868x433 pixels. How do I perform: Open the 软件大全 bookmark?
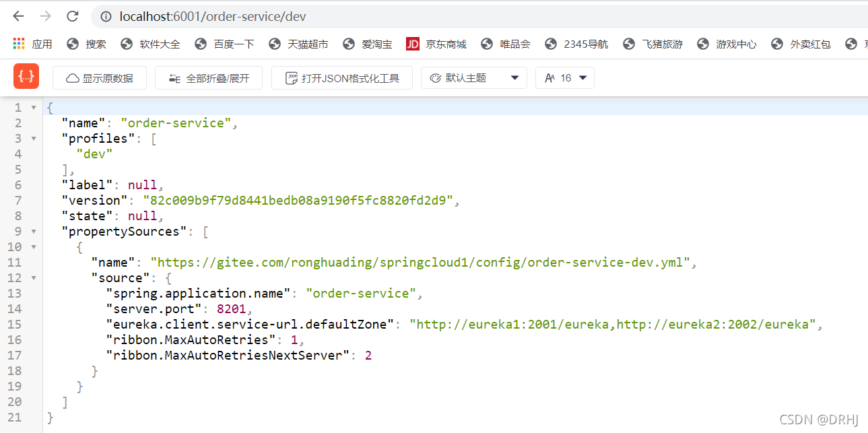pos(150,44)
